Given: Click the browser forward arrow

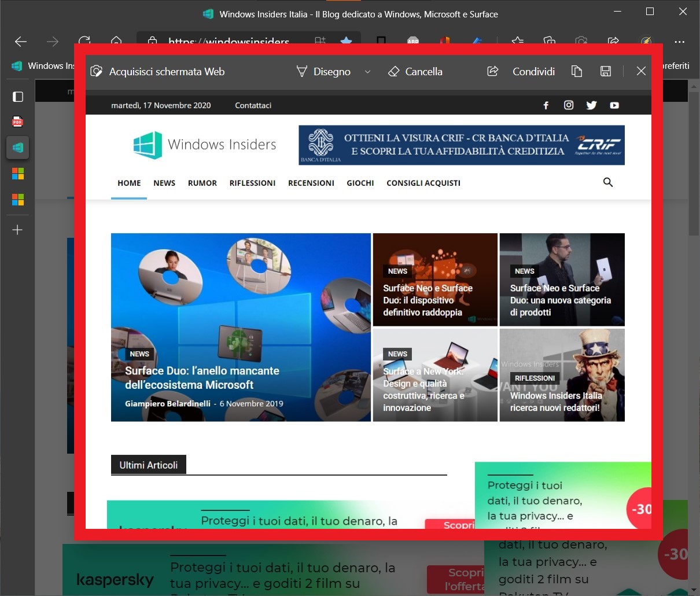Looking at the screenshot, I should (53, 41).
